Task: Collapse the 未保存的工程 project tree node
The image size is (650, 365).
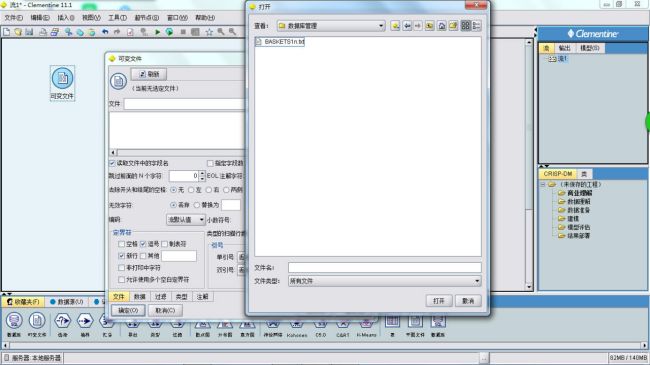Action: click(543, 184)
